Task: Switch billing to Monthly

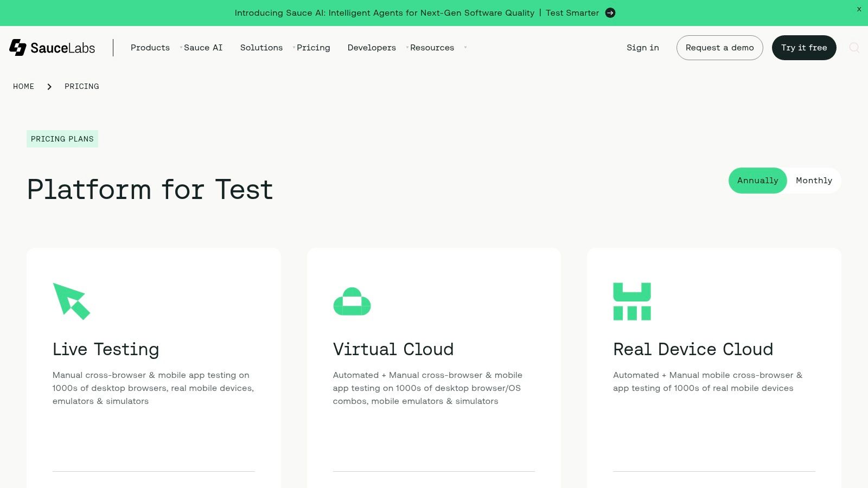Action: pyautogui.click(x=813, y=181)
